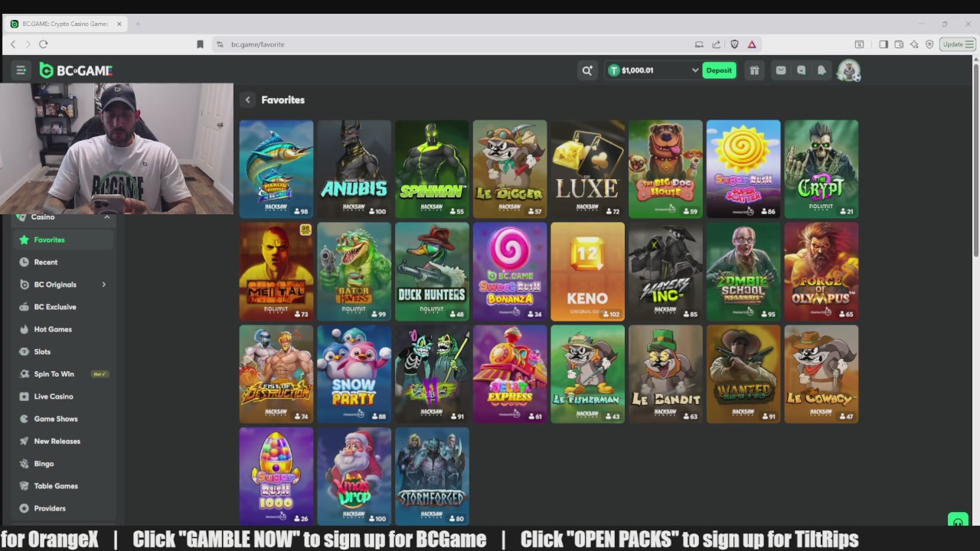Close the BC.GAME browser tab
The width and height of the screenshot is (980, 551).
[x=119, y=24]
